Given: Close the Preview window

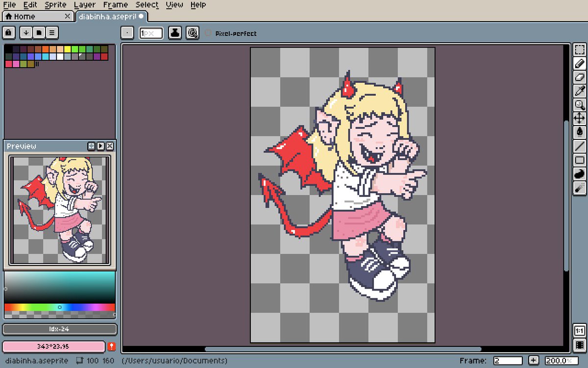Looking at the screenshot, I should point(110,146).
